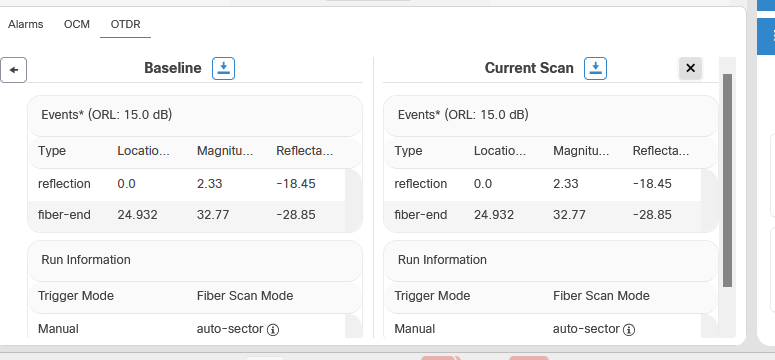Select Baseline reflection event row
Screen dimensions: 775x360
[x=186, y=184]
